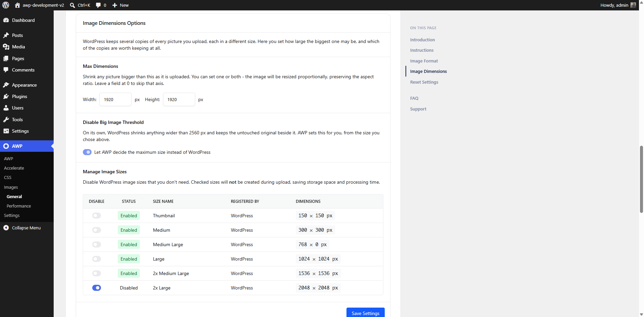
Task: Open Media icon in sidebar
Action: tap(6, 47)
